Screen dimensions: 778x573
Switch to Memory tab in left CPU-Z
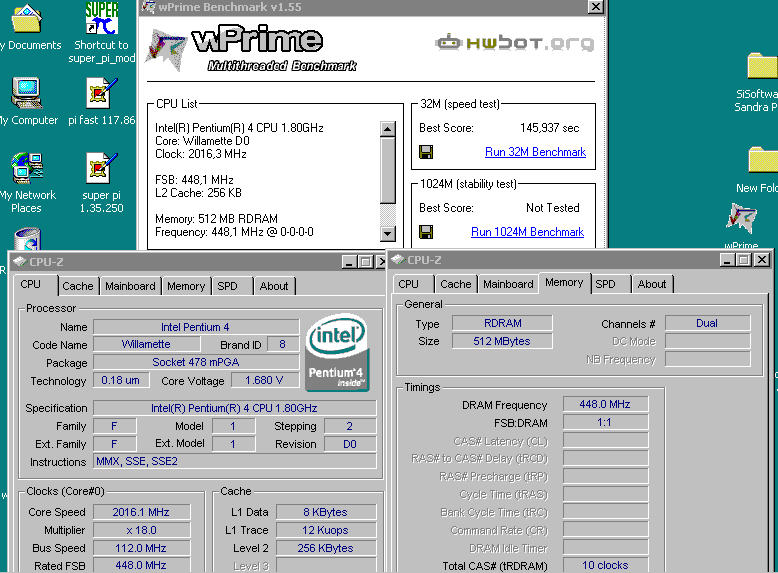(186, 286)
